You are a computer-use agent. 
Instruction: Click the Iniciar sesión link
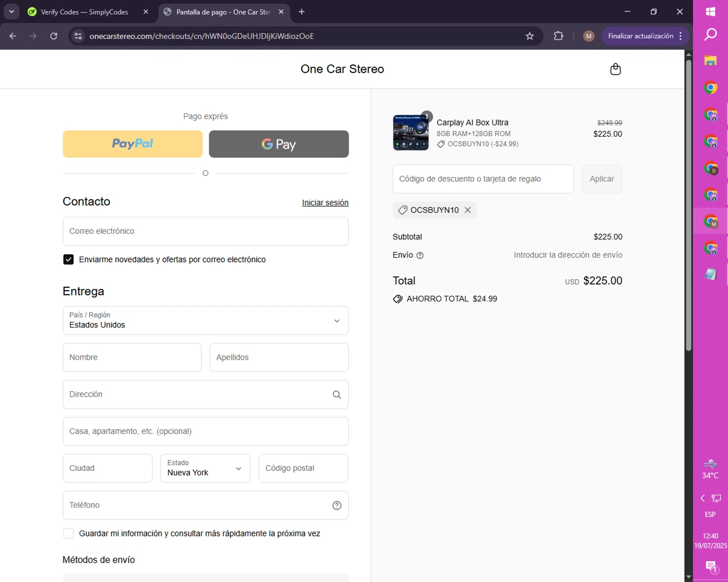click(325, 203)
